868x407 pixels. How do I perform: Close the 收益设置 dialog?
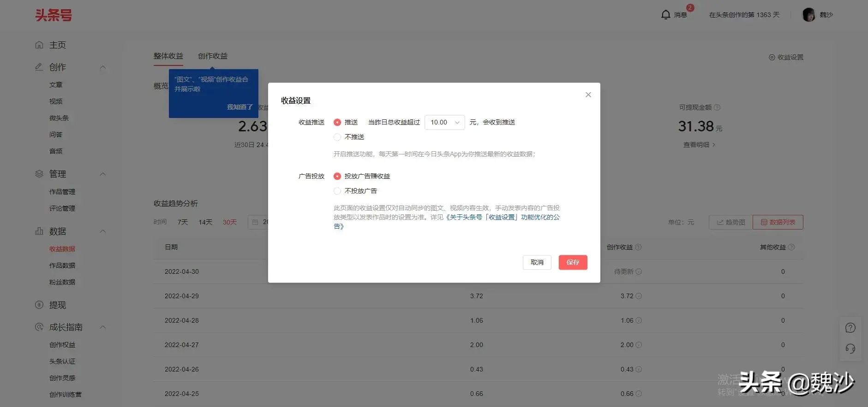(x=588, y=95)
